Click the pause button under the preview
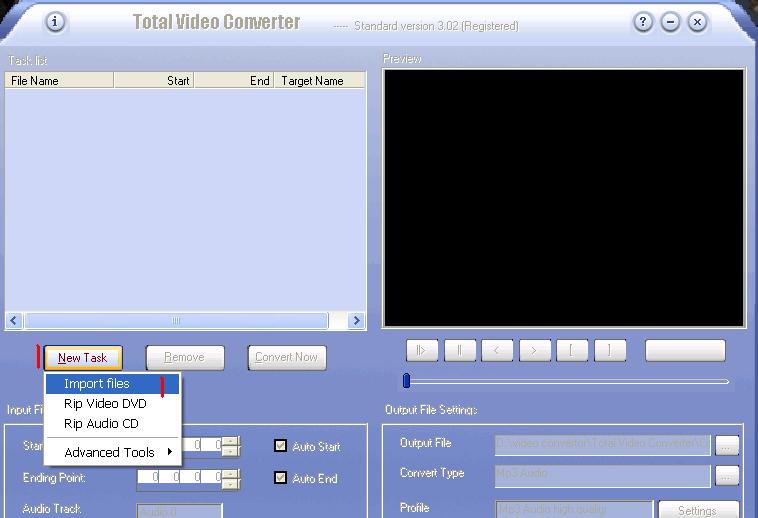 point(460,350)
